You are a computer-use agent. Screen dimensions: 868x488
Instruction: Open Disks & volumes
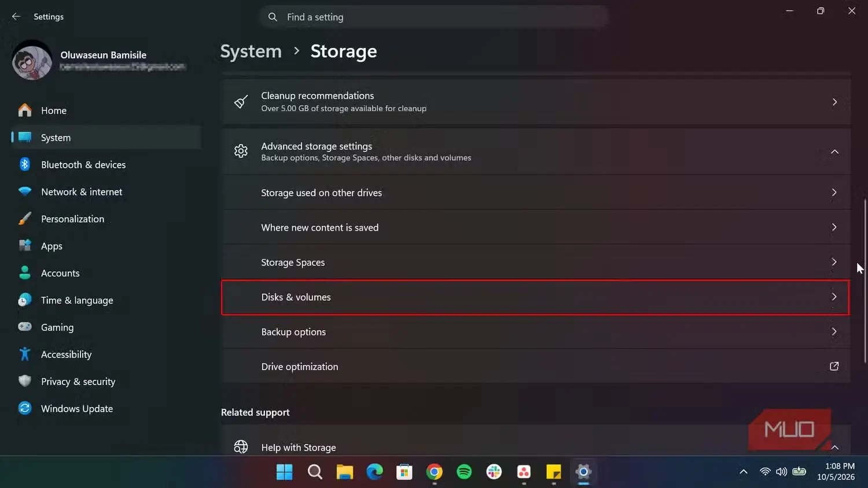[536, 297]
